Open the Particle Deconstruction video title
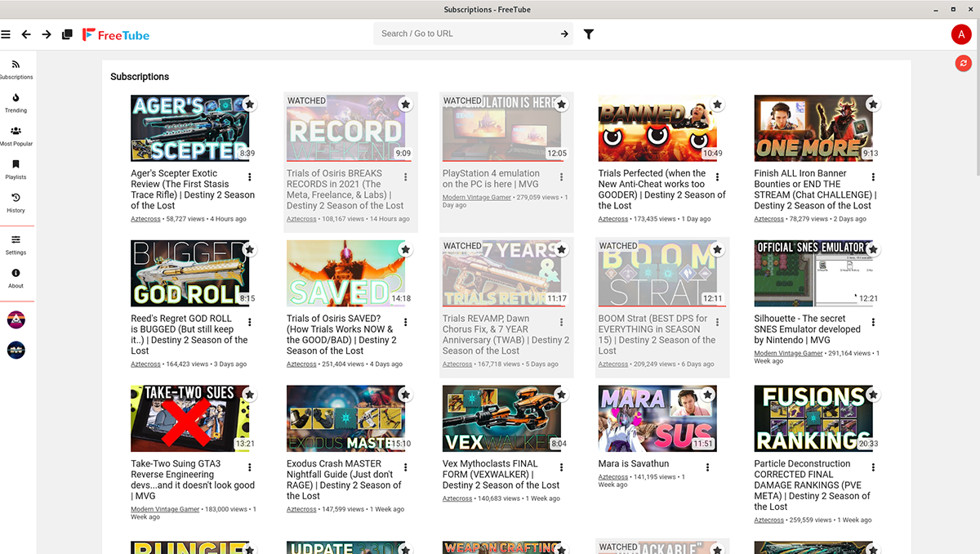The height and width of the screenshot is (554, 980). (813, 485)
